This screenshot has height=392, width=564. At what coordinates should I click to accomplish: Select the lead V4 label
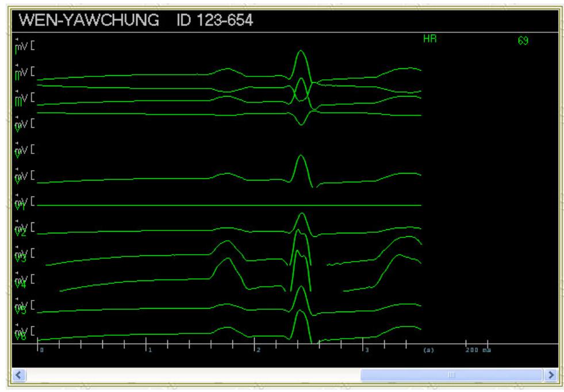point(21,284)
